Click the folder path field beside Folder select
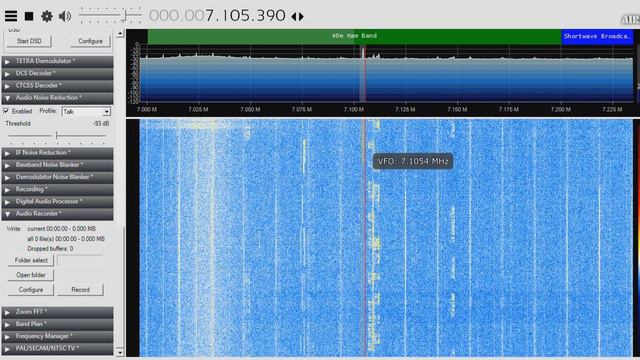This screenshot has height=360, width=640. pos(80,260)
